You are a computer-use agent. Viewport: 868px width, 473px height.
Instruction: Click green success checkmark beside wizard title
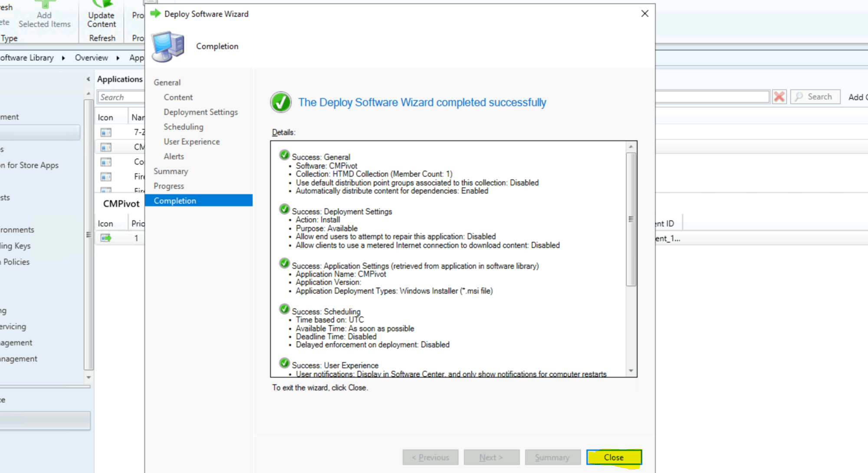pos(281,102)
